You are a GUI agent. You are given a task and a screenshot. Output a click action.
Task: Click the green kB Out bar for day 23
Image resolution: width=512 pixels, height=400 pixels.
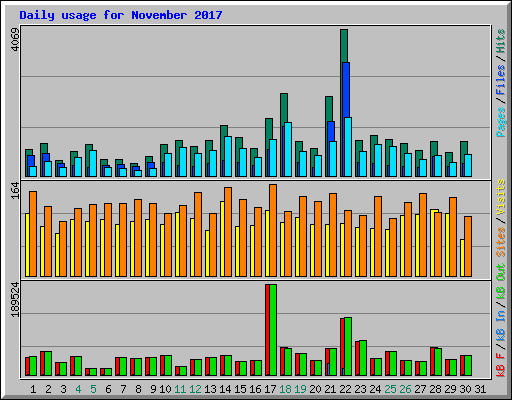tap(363, 358)
